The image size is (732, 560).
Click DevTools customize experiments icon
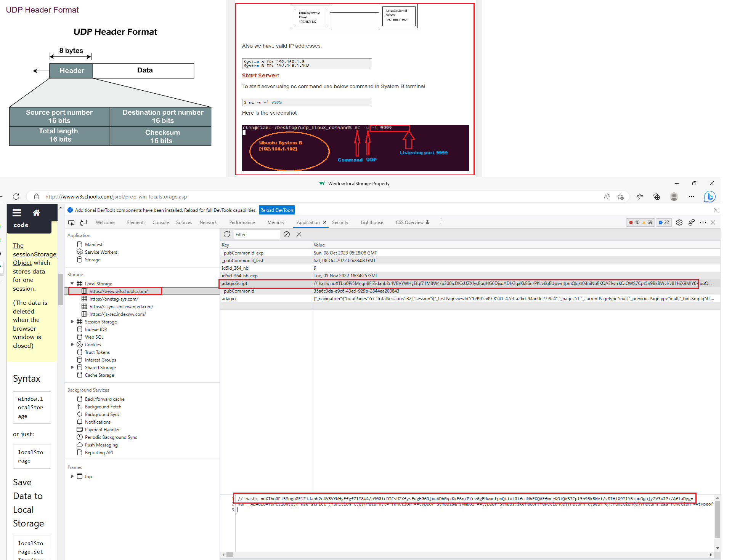(x=692, y=222)
